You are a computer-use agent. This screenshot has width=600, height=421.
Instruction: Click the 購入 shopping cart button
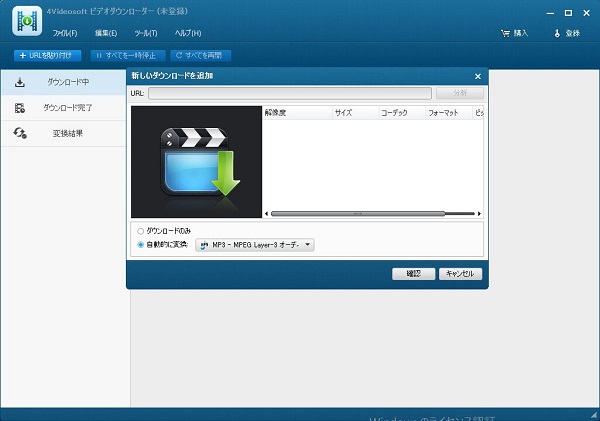click(514, 33)
